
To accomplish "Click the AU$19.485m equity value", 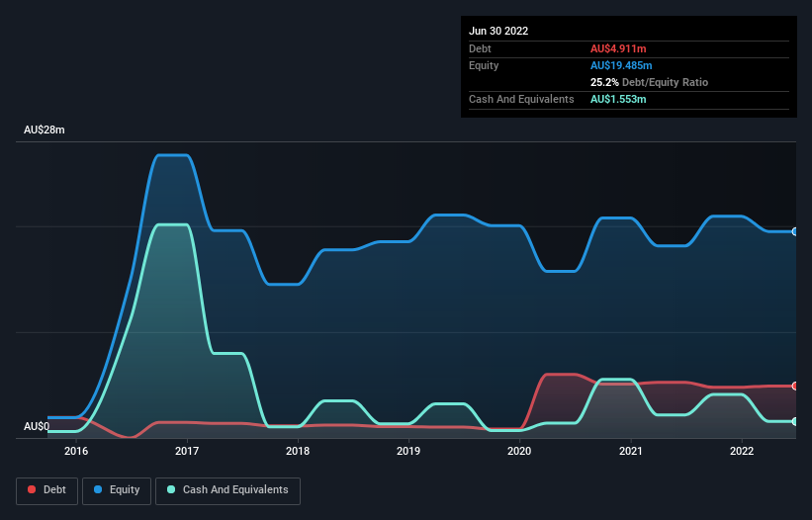I will pos(621,65).
